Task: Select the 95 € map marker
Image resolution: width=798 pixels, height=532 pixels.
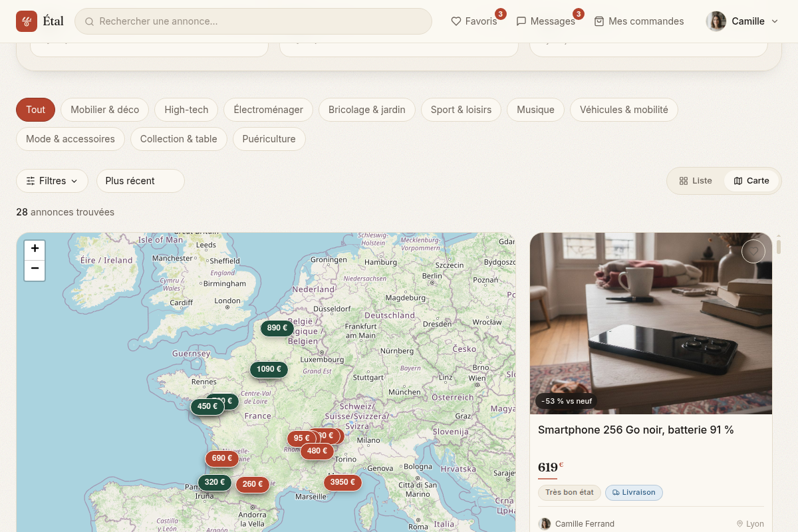Action: click(x=302, y=438)
